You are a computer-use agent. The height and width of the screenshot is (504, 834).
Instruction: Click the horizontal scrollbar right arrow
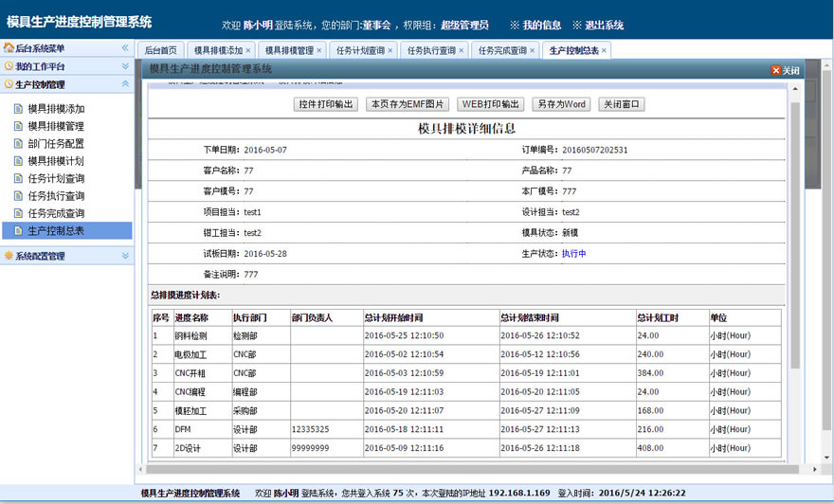click(x=815, y=470)
